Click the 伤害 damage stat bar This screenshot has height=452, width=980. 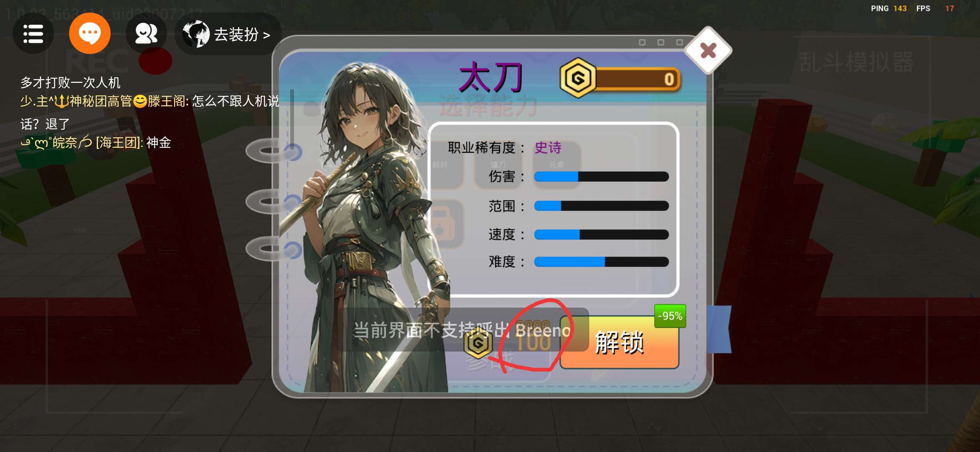click(x=601, y=177)
